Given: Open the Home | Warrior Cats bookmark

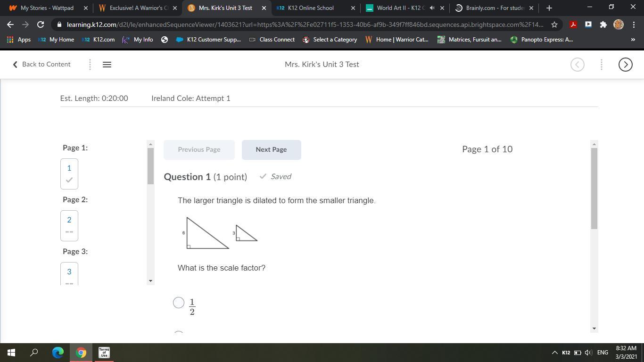Looking at the screenshot, I should pos(397,40).
